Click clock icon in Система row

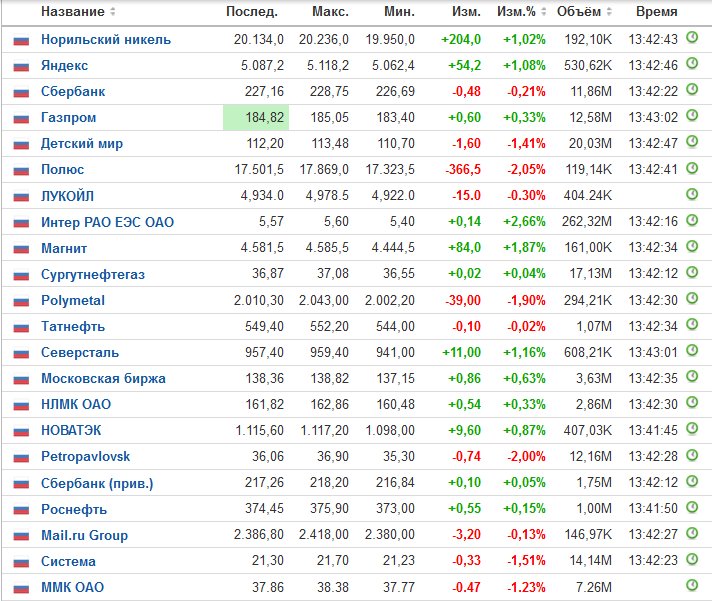pos(692,559)
